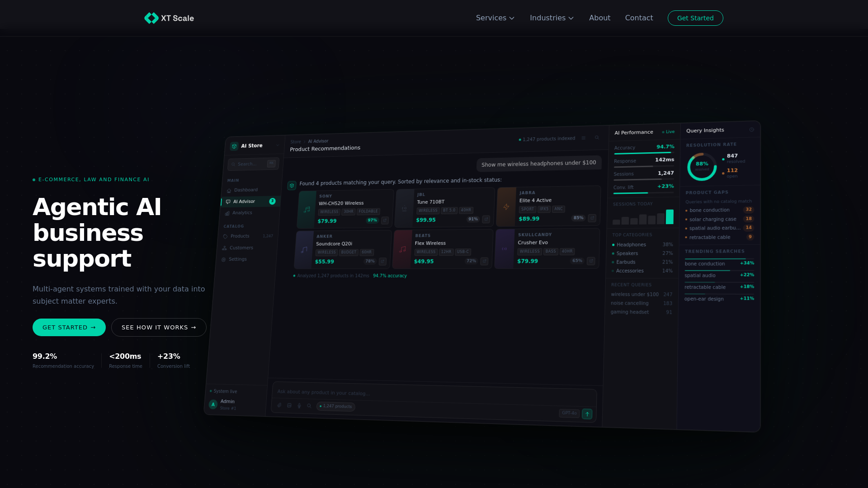Click 'spatial audio' trending search
Viewport: 868px width, 488px height.
pos(719,275)
